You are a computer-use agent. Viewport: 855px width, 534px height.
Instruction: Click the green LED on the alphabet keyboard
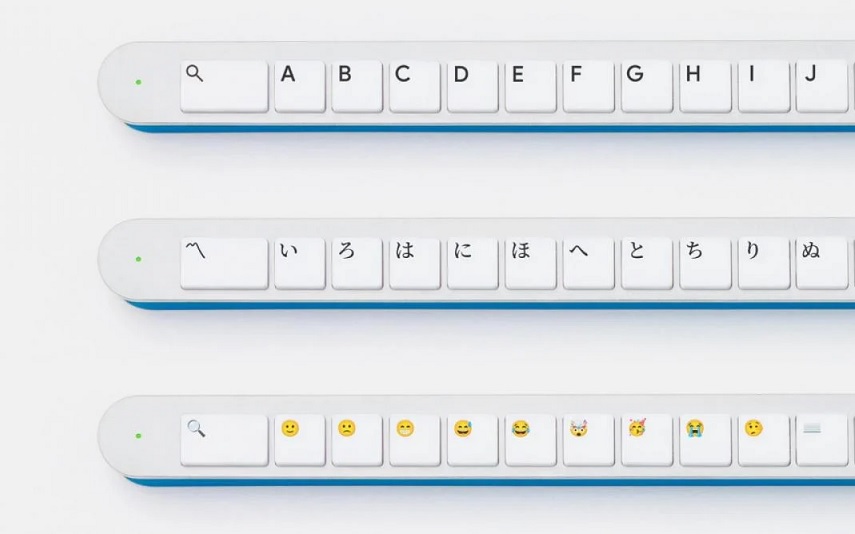click(x=139, y=82)
